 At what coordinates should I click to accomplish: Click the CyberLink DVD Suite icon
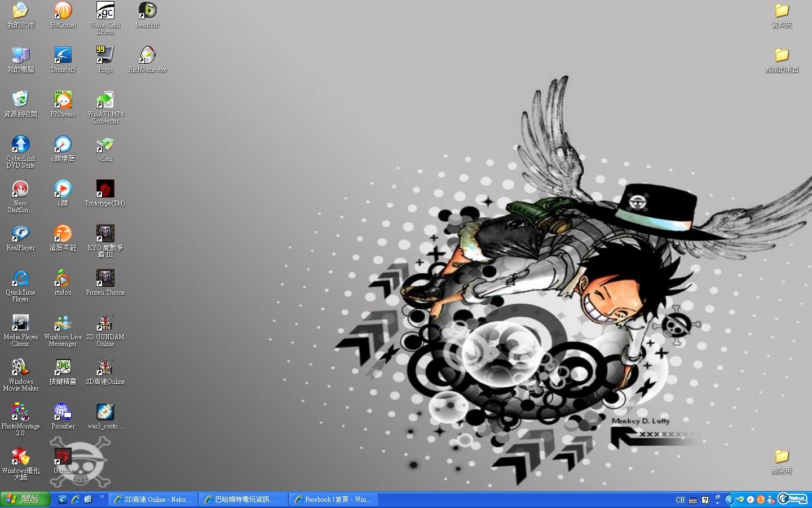coord(21,152)
